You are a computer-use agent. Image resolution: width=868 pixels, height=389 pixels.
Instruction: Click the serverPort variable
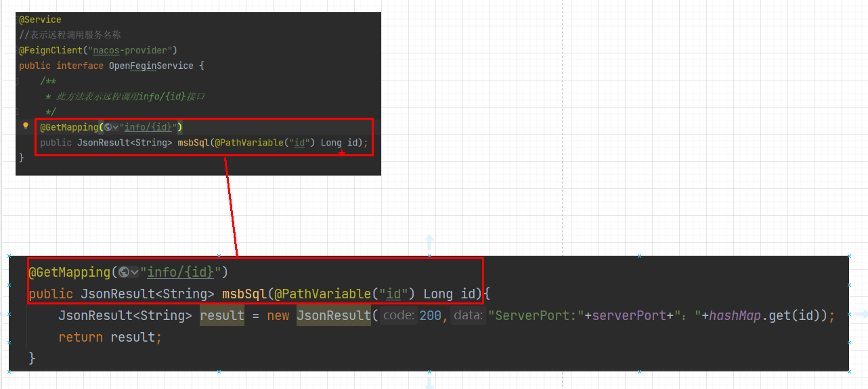tap(629, 316)
